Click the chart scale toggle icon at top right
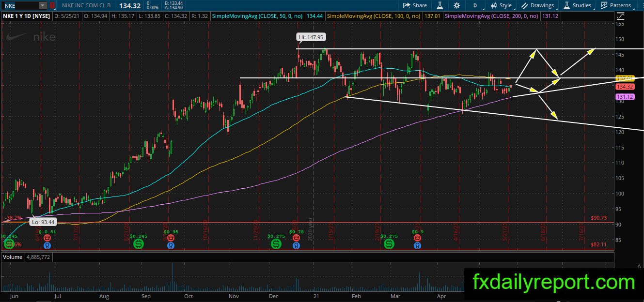644x302 pixels. click(620, 16)
